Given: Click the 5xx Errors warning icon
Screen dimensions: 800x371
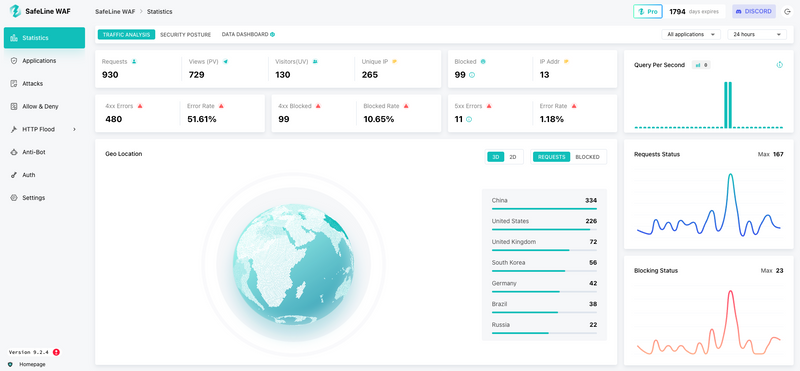Looking at the screenshot, I should point(489,106).
